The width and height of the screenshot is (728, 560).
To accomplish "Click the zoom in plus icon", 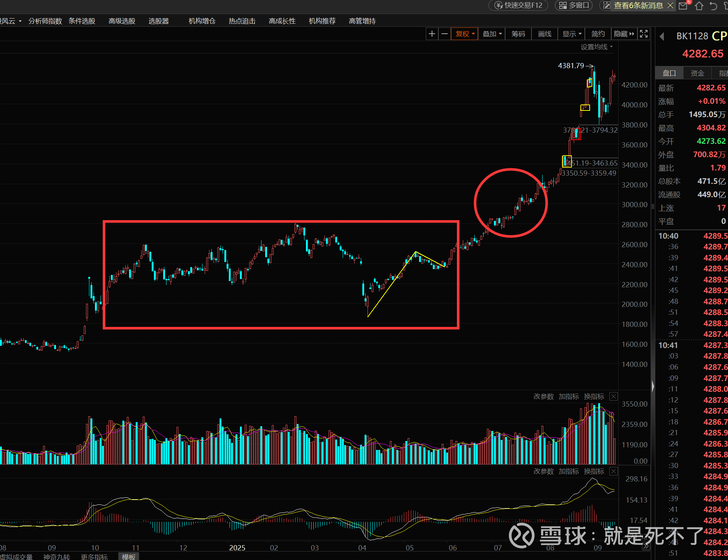I will pos(432,34).
